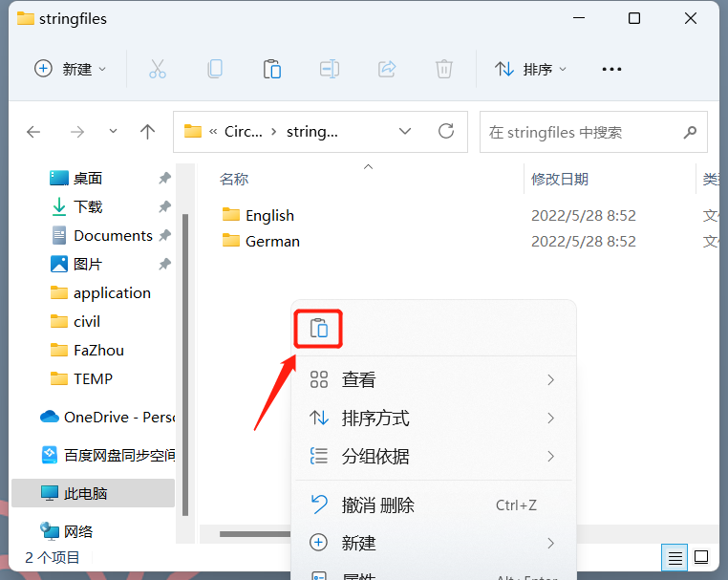Select 此电脑 in the navigation pane

coord(93,493)
